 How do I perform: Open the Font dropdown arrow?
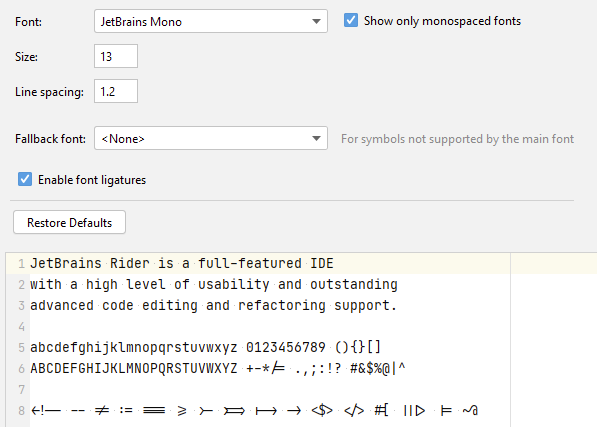point(316,21)
